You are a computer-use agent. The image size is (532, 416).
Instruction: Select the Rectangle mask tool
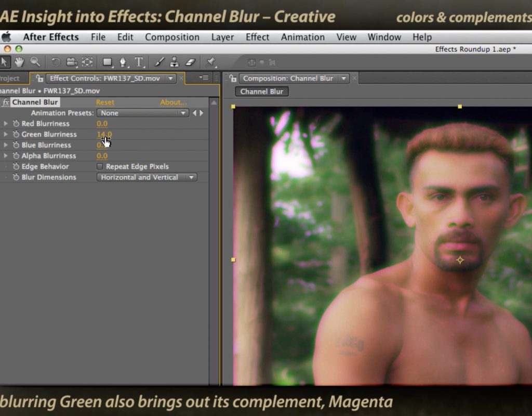(108, 62)
